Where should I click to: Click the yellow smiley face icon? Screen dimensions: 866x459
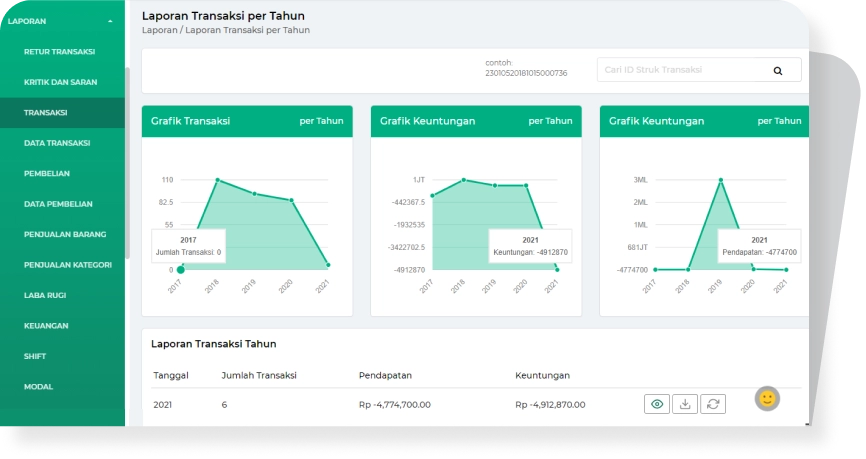pyautogui.click(x=767, y=398)
